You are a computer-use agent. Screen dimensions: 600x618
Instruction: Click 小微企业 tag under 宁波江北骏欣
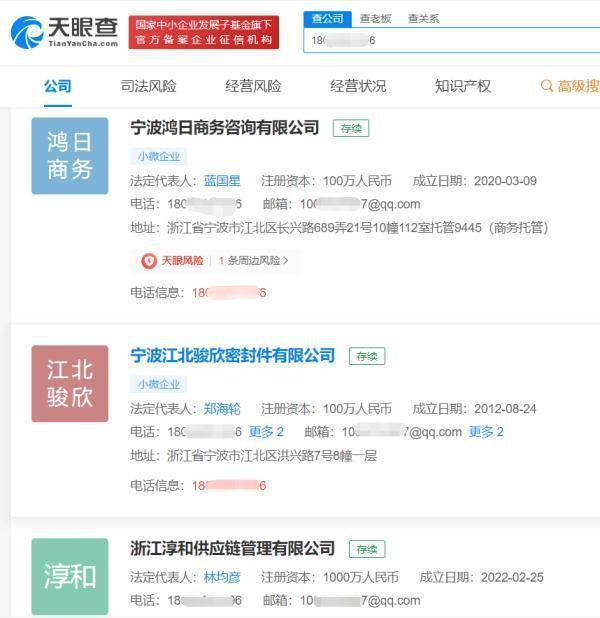158,384
